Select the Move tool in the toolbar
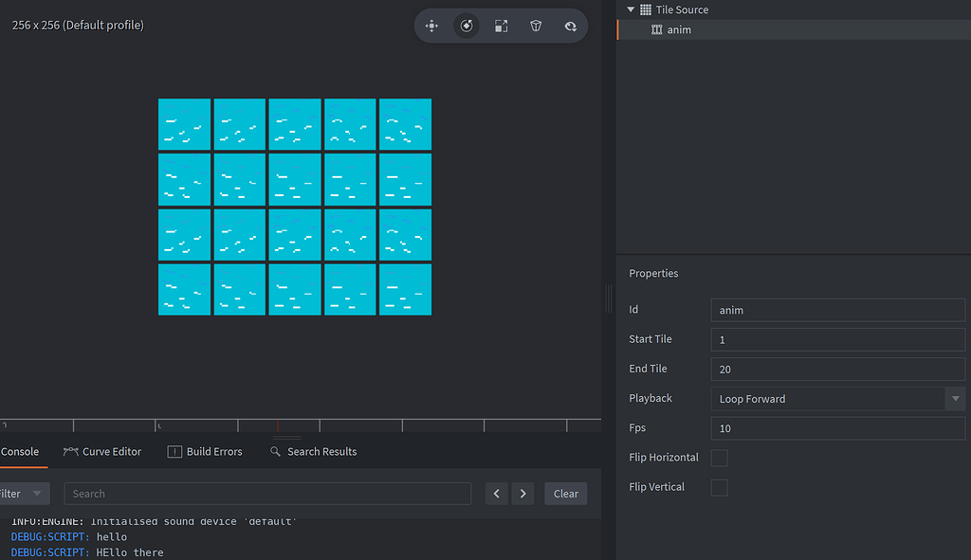Image resolution: width=971 pixels, height=560 pixels. click(x=431, y=26)
